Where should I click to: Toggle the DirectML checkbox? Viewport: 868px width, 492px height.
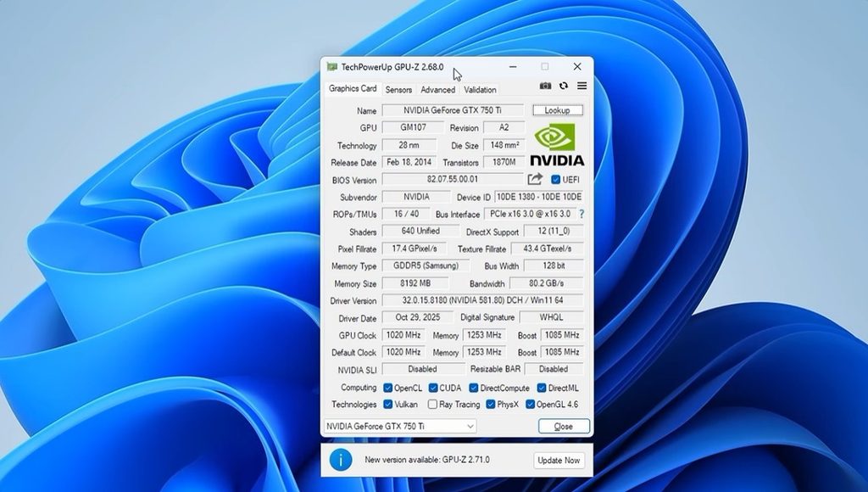click(x=542, y=388)
